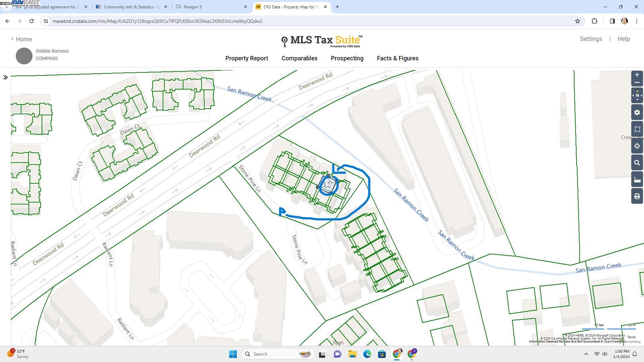Open File Explorer from the taskbar

(x=352, y=354)
